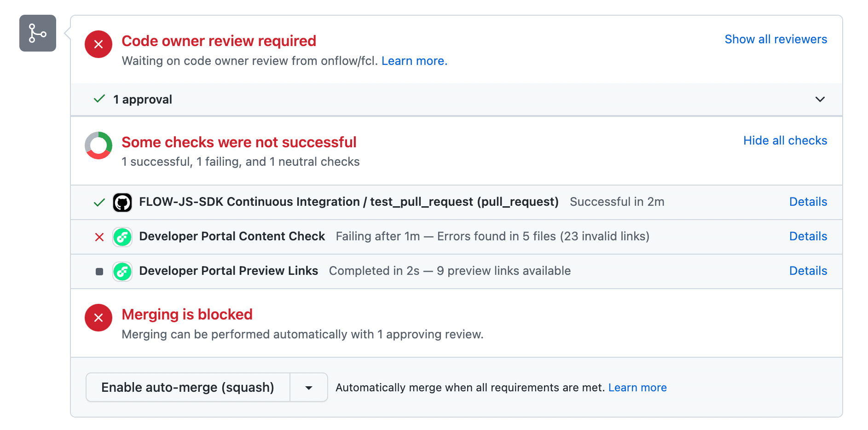The width and height of the screenshot is (868, 430).
Task: Click Enable auto-merge (squash)
Action: [188, 387]
